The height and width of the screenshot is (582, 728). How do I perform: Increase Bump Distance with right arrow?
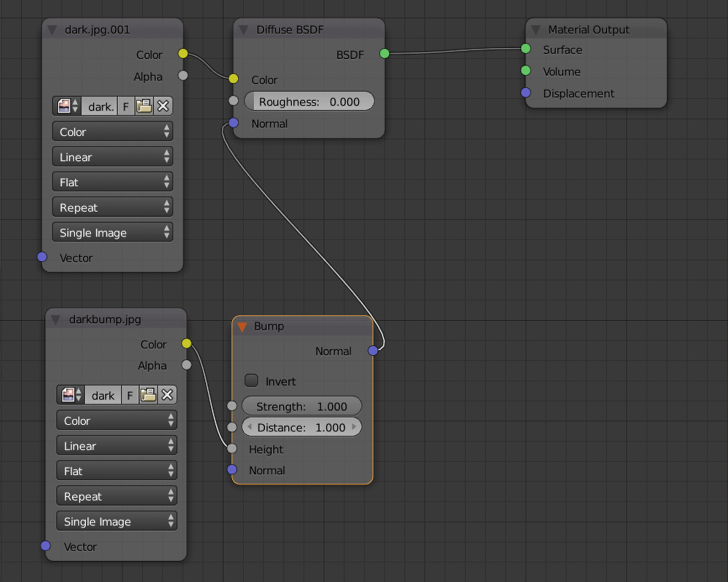[x=355, y=427]
